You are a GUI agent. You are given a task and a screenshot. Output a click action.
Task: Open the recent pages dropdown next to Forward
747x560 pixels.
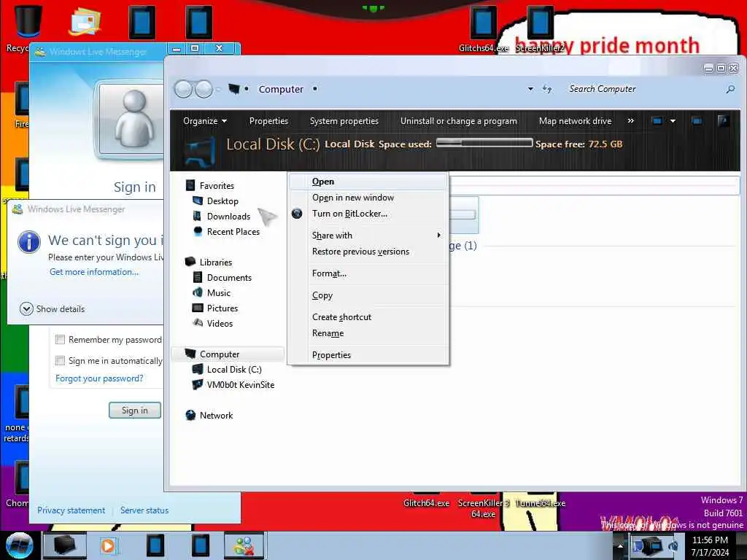click(218, 90)
